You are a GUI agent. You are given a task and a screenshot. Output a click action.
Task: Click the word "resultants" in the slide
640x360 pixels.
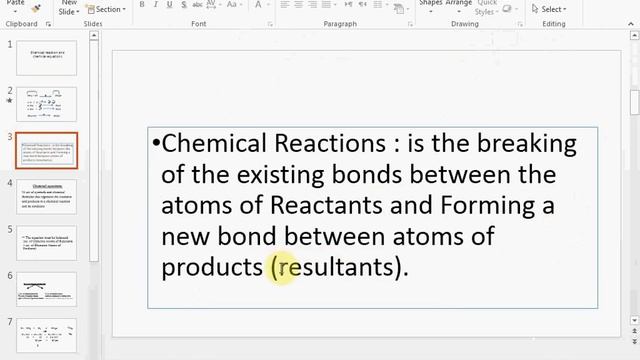(336, 267)
